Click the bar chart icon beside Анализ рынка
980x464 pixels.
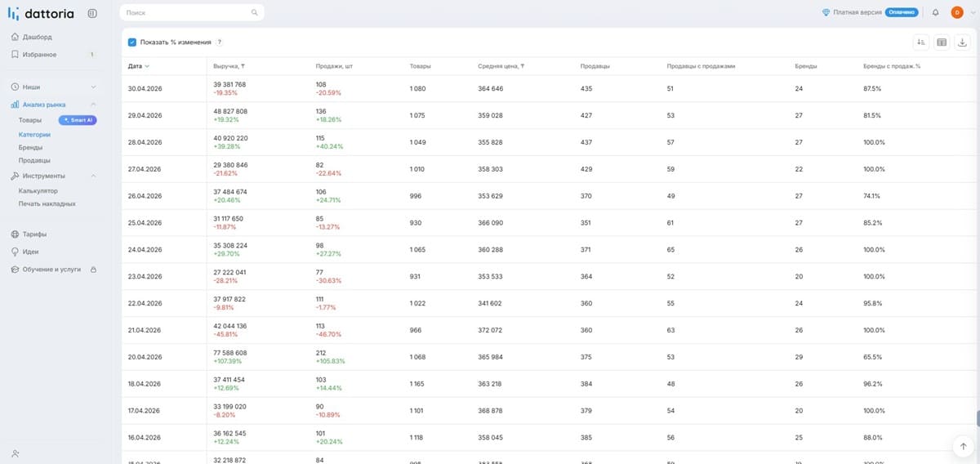click(16, 105)
